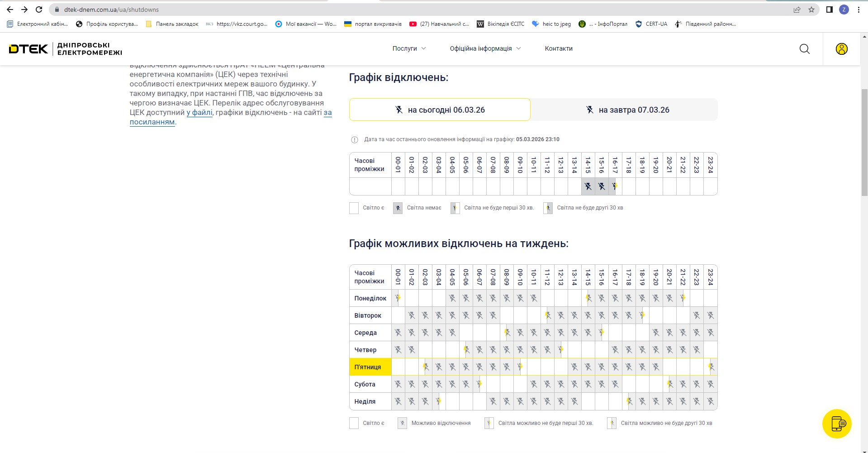Select the 'на сьогодні 06.03.26' schedule tab
This screenshot has width=868, height=453.
coord(440,110)
